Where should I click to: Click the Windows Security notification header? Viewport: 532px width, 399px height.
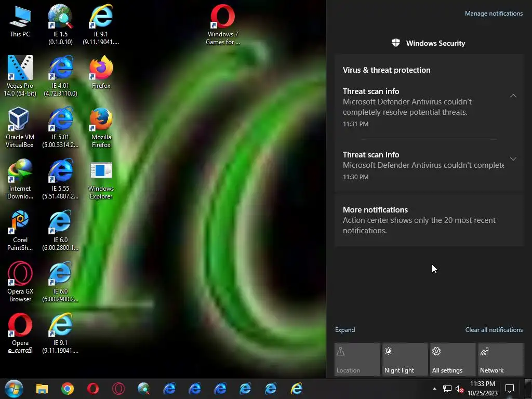pyautogui.click(x=429, y=43)
